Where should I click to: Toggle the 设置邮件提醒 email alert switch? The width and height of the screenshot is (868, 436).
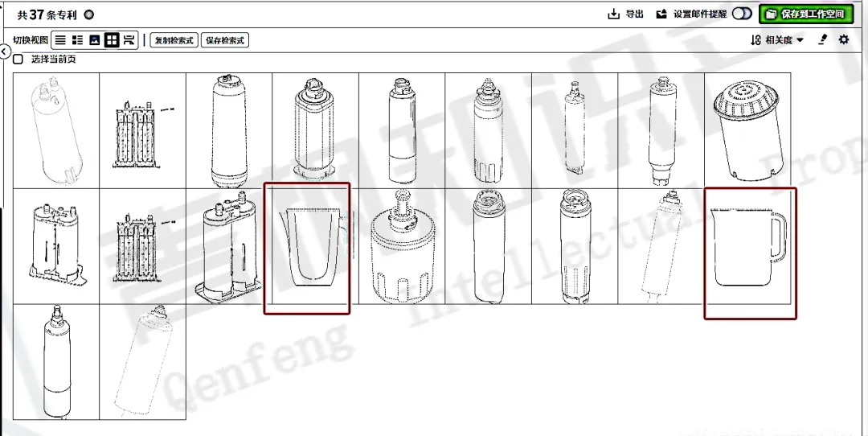pos(742,14)
